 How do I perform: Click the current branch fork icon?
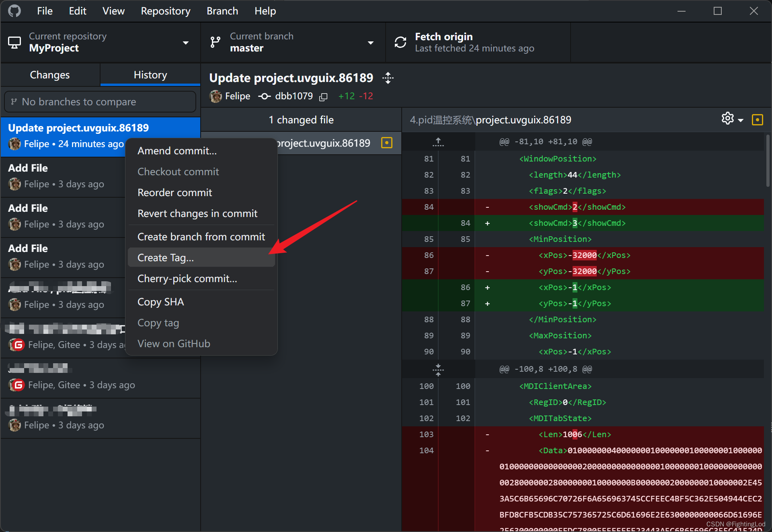coord(216,42)
